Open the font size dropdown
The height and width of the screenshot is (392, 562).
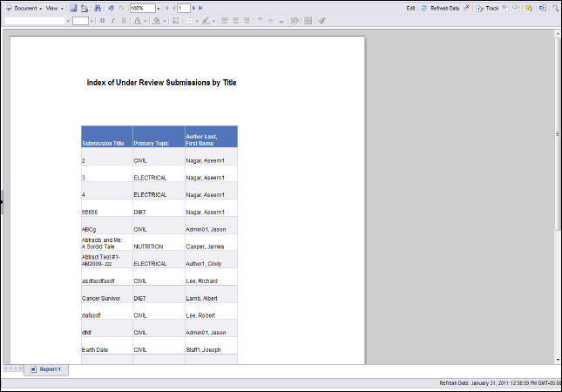[91, 20]
